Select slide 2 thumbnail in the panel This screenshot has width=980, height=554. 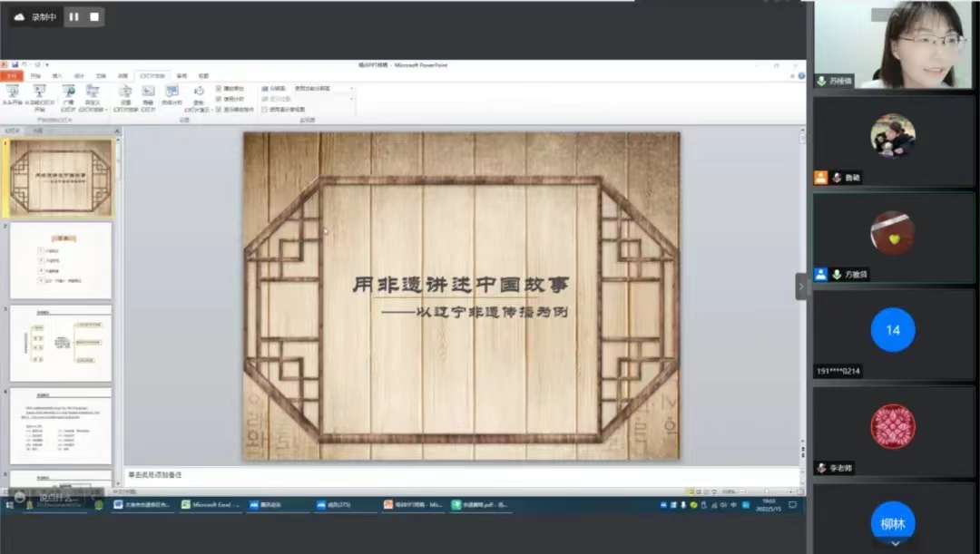coord(61,260)
